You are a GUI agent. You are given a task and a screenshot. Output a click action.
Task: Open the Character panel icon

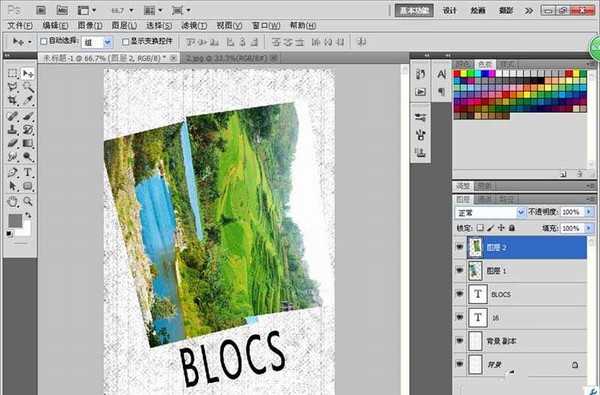[x=442, y=74]
